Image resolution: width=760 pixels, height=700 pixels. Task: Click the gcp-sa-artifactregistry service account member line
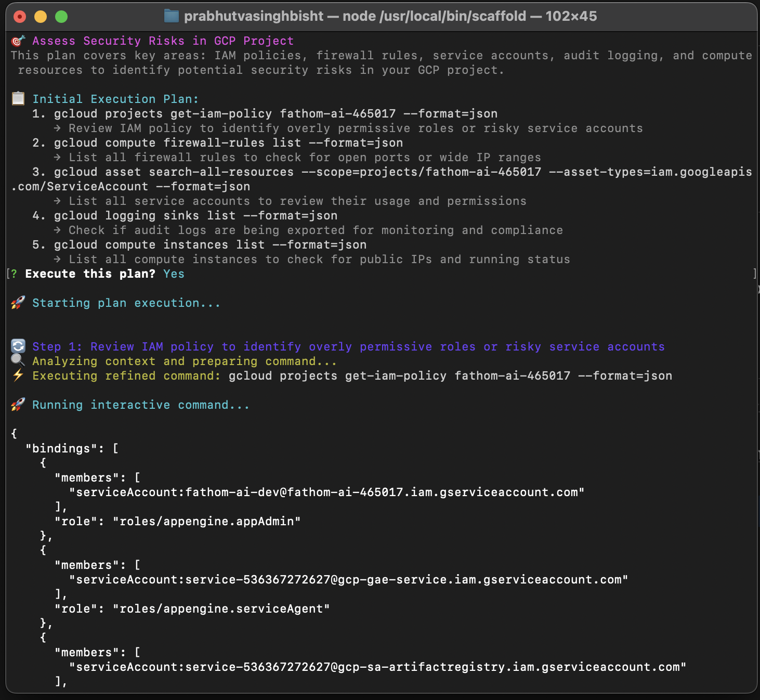(x=378, y=667)
